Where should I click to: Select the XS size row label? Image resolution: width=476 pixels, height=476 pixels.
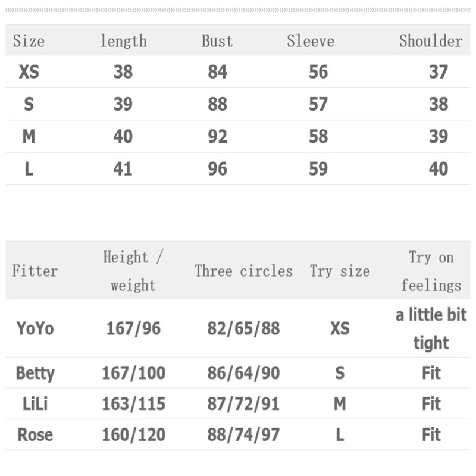[x=29, y=72]
